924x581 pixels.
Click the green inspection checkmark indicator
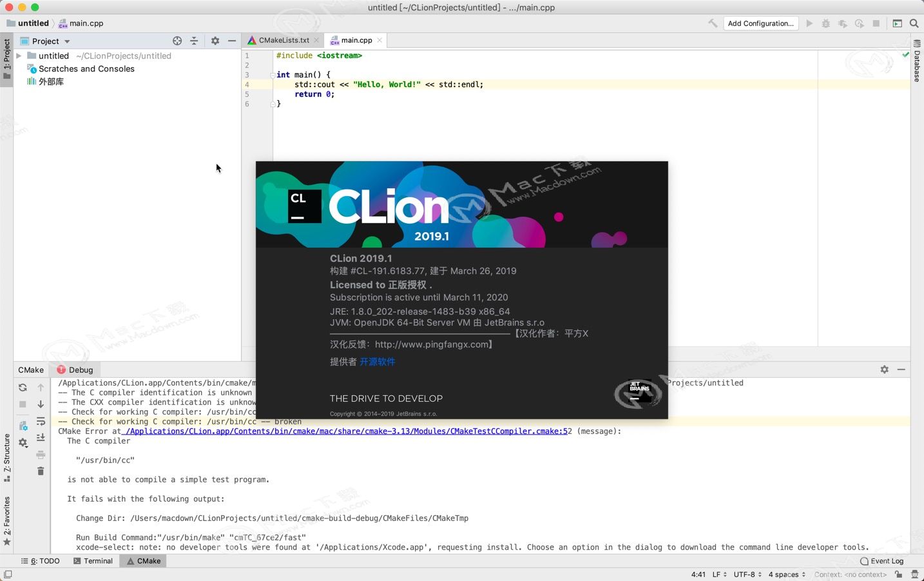click(906, 55)
